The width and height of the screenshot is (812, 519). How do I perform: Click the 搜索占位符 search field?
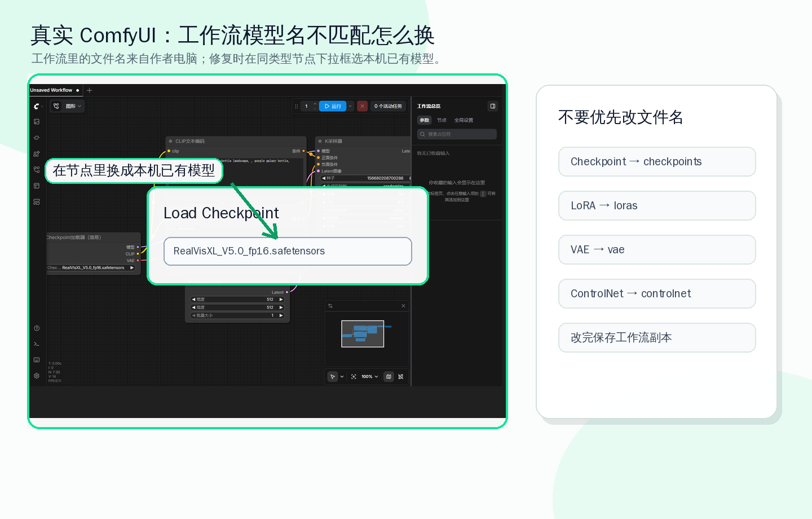pos(457,134)
